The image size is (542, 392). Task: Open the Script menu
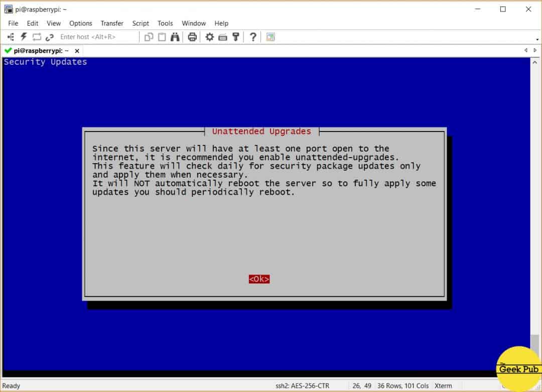pyautogui.click(x=141, y=23)
